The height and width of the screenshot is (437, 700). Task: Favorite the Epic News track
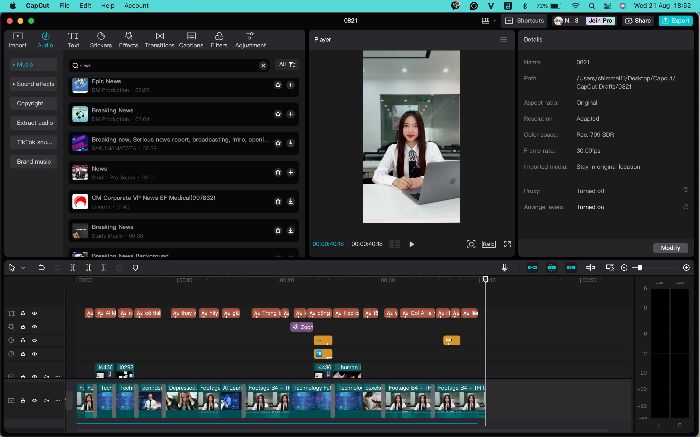(x=278, y=85)
